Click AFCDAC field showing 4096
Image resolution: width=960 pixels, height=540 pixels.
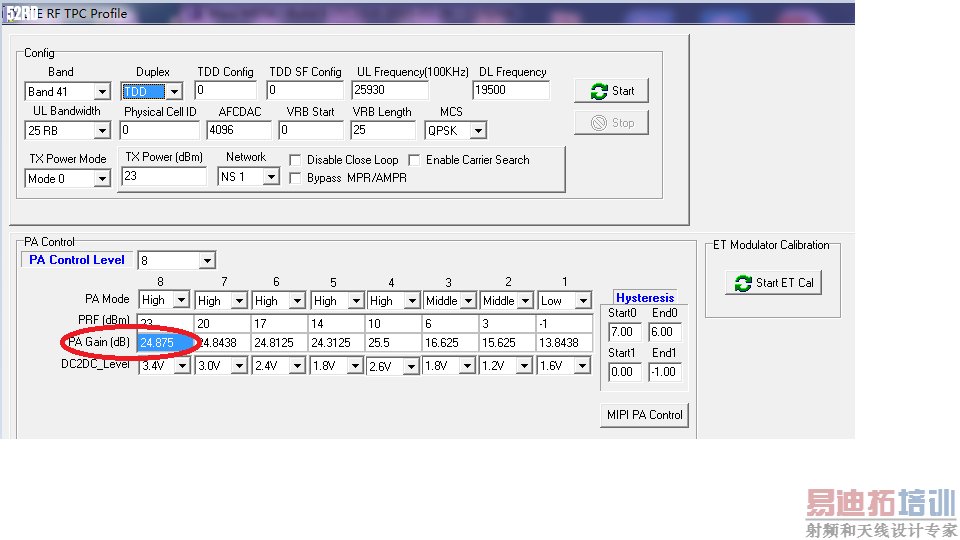239,130
